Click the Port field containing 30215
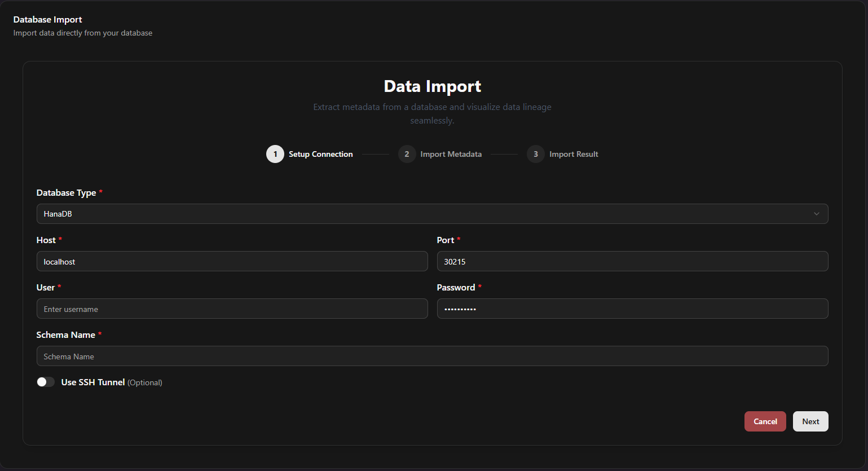Viewport: 868px width, 471px height. (632, 261)
